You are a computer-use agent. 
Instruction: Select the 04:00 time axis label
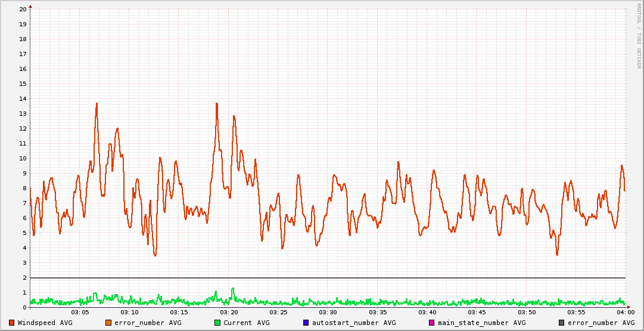coord(625,313)
